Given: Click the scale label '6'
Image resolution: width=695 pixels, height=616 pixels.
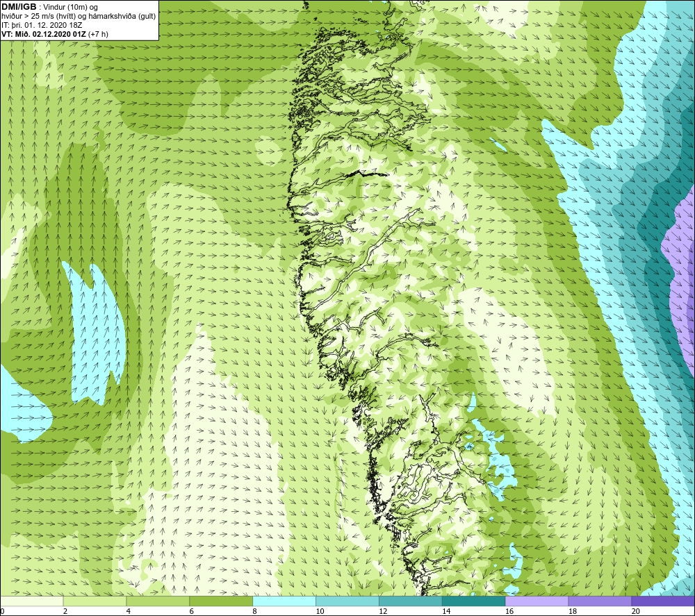Looking at the screenshot, I should [192, 611].
